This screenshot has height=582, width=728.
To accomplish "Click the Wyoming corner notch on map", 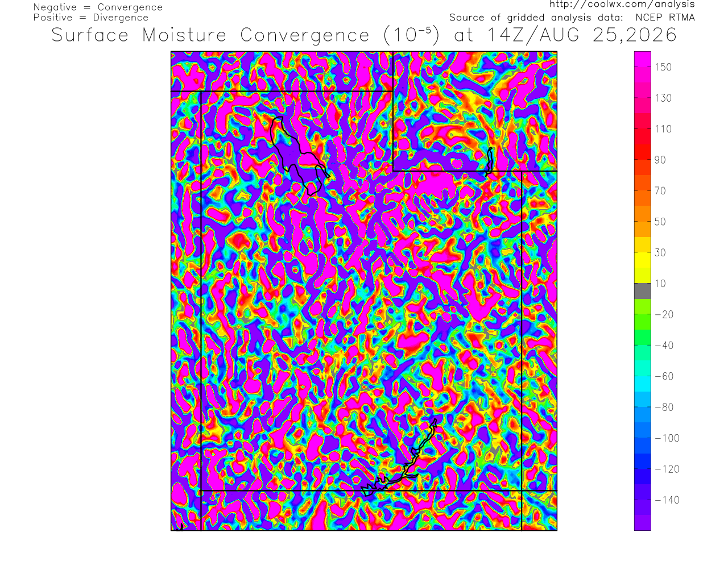I will tap(393, 171).
